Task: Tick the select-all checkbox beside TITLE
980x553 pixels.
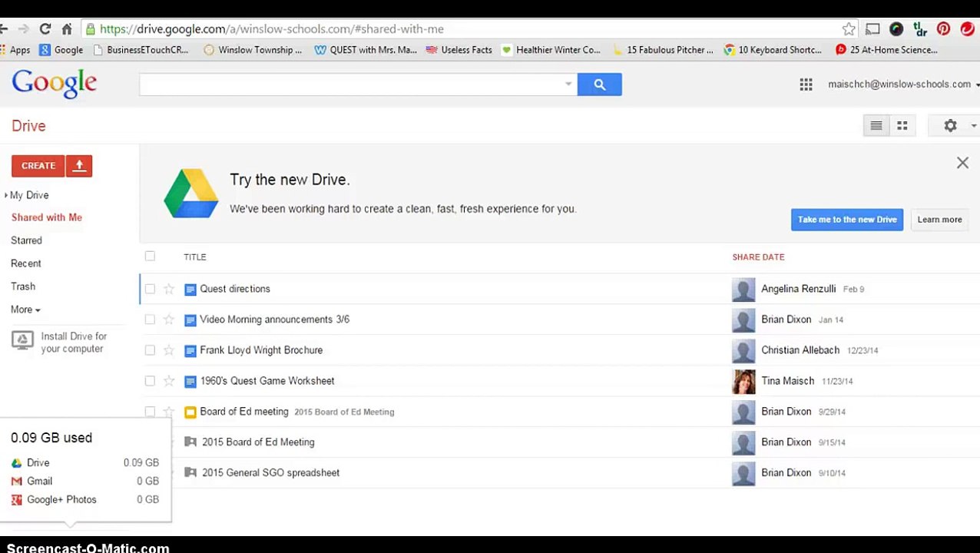Action: tap(150, 257)
